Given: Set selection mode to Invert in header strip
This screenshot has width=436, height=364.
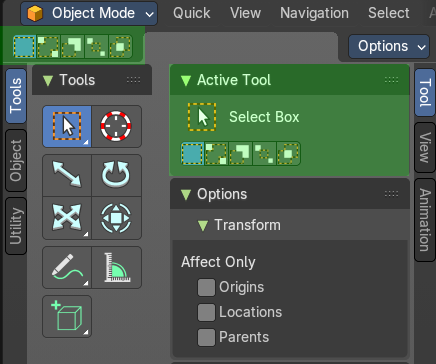Looking at the screenshot, I should [96, 47].
